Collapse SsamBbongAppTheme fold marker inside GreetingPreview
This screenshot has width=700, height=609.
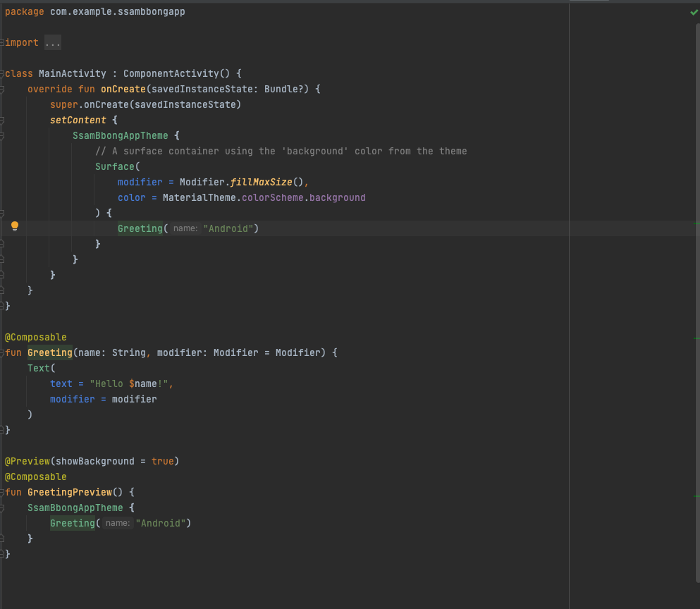coord(2,508)
